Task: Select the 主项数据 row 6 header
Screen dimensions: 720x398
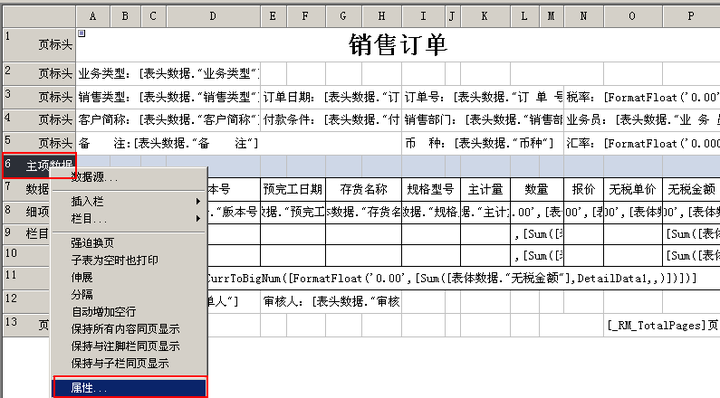Action: [39, 165]
